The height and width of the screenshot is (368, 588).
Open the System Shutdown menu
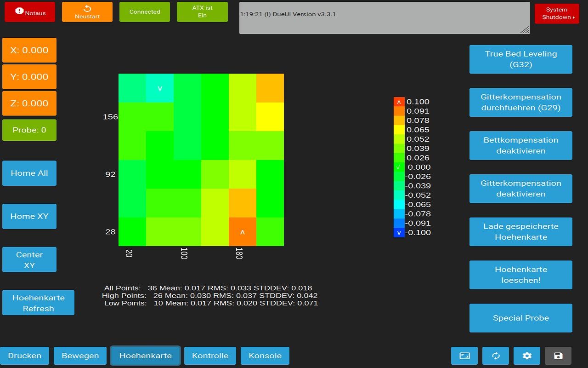[557, 13]
